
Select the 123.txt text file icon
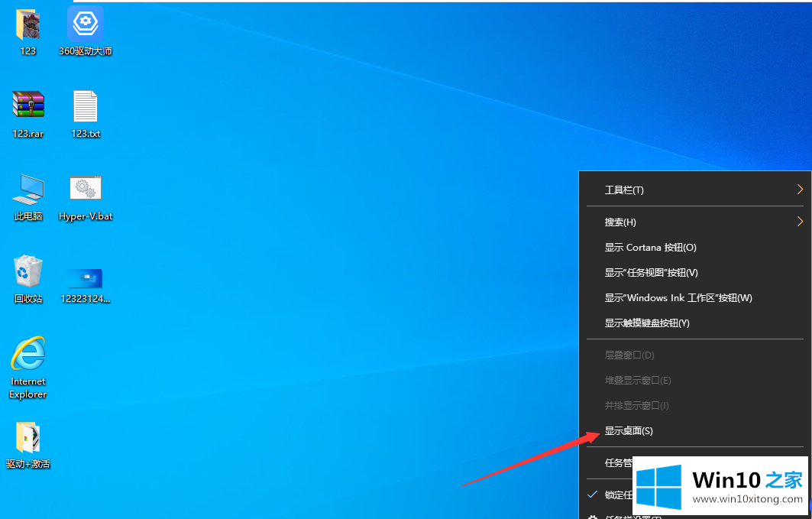coord(86,106)
